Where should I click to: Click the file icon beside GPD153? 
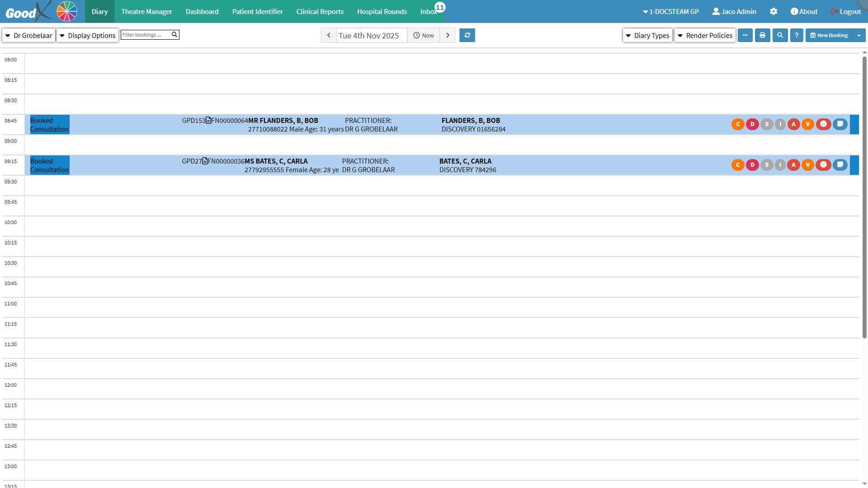208,121
